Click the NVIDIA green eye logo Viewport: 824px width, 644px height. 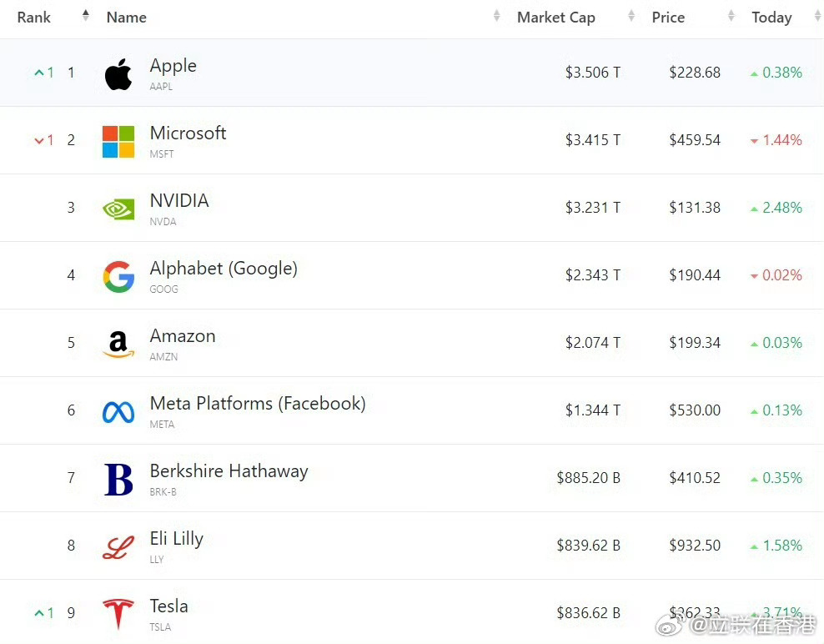pyautogui.click(x=118, y=209)
